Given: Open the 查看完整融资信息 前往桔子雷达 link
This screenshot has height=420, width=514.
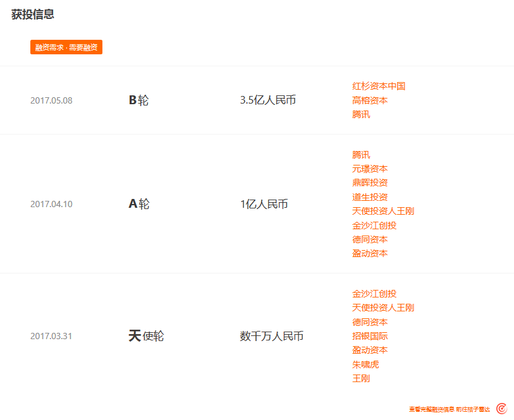Looking at the screenshot, I should click(x=449, y=409).
